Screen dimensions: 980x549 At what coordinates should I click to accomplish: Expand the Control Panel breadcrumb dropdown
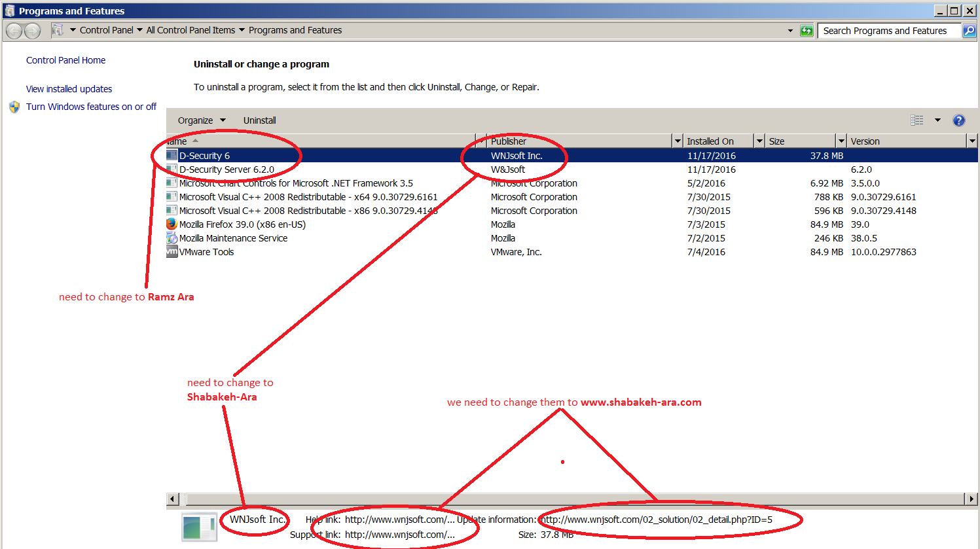(x=139, y=30)
